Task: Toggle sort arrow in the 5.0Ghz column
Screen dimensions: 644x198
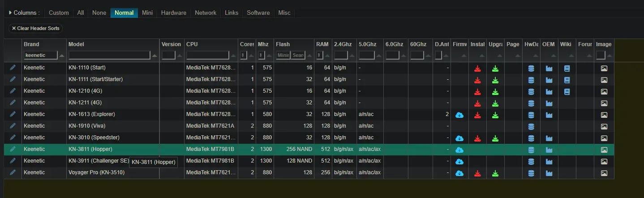Action: 379,56
